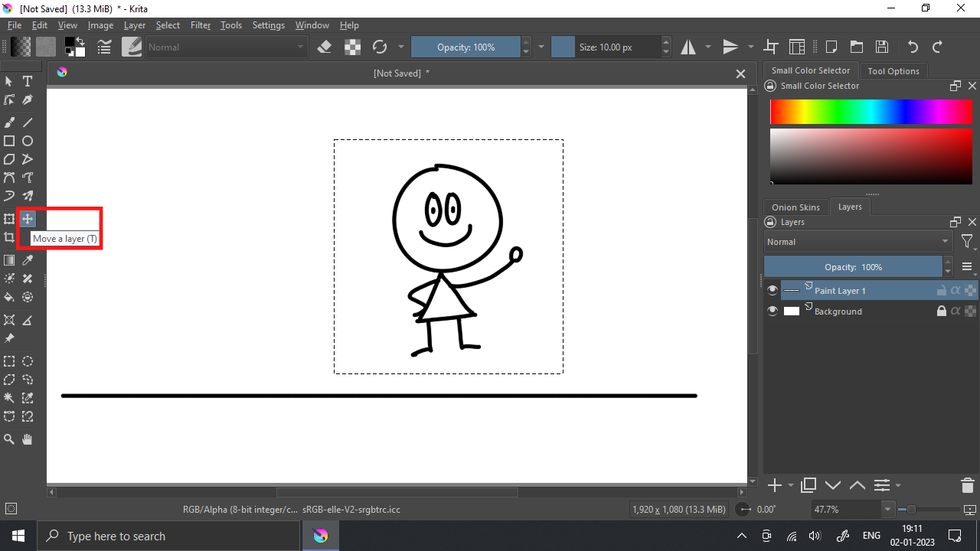980x551 pixels.
Task: Select the Rectangle shape tool
Action: 9,141
